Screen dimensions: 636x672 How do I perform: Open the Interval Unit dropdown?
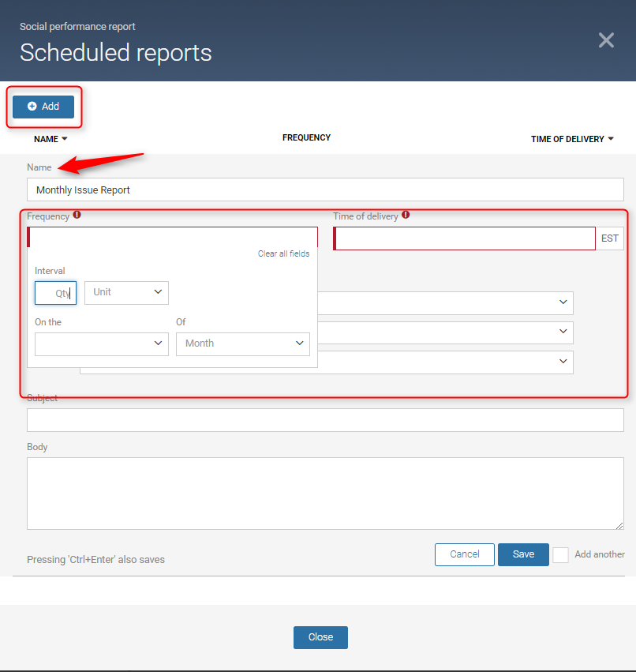pos(126,293)
